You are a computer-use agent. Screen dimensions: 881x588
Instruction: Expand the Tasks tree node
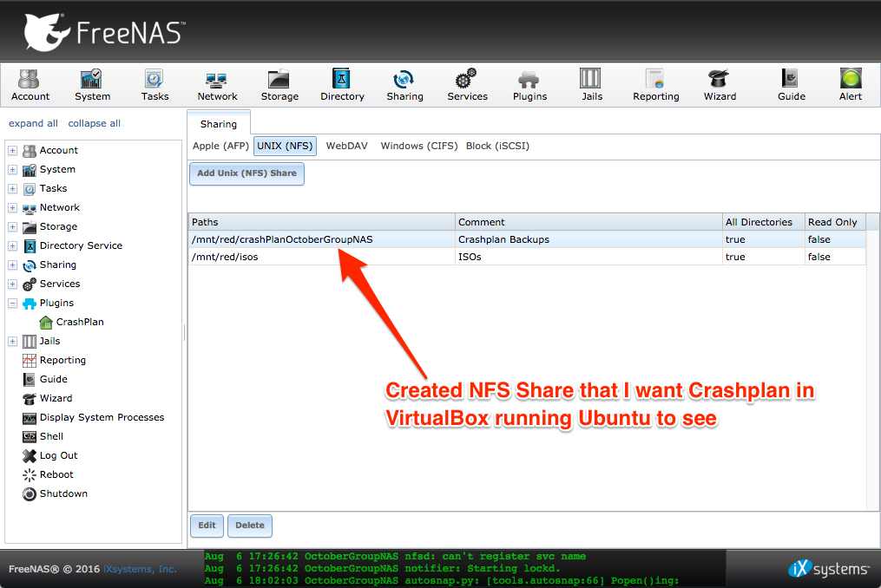point(12,189)
